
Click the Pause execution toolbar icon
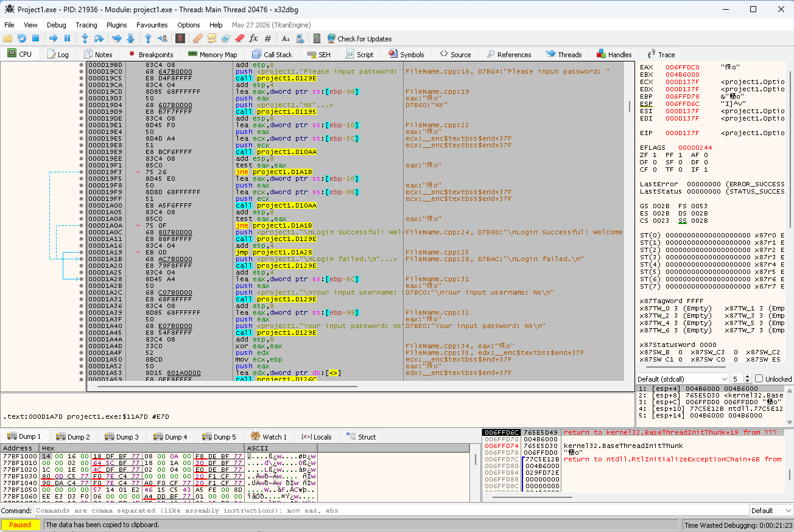(68, 38)
